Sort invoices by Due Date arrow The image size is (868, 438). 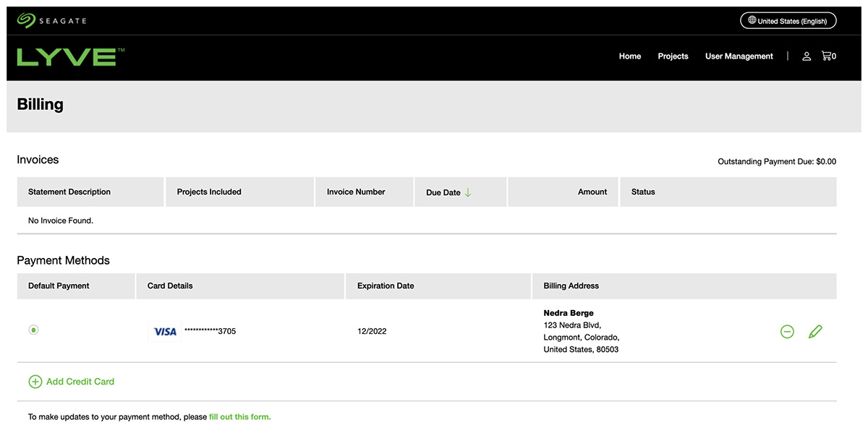(468, 192)
